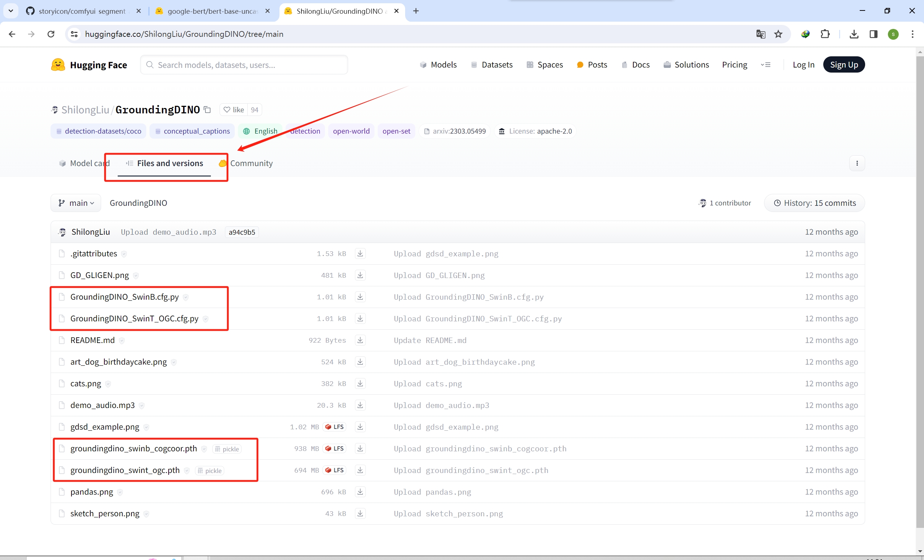This screenshot has width=924, height=560.
Task: Open the Google Translate page icon
Action: tap(760, 34)
